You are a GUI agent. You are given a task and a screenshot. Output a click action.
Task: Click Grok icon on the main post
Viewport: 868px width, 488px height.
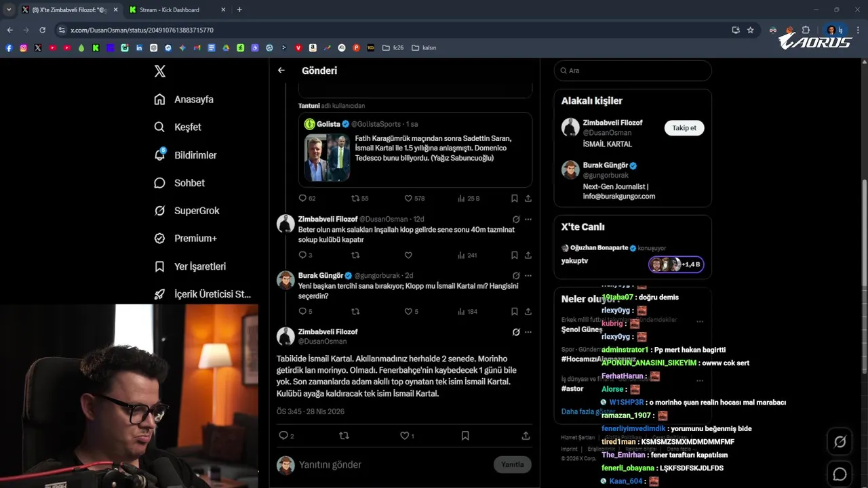tap(516, 332)
